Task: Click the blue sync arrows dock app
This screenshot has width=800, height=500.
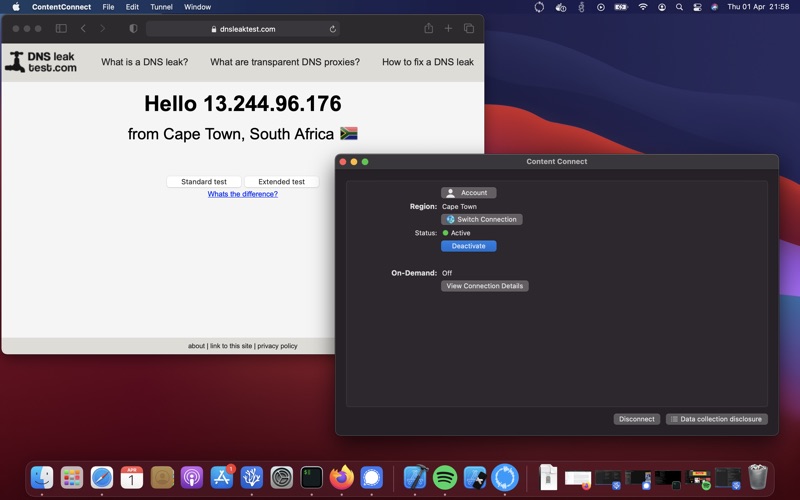Action: (x=505, y=478)
